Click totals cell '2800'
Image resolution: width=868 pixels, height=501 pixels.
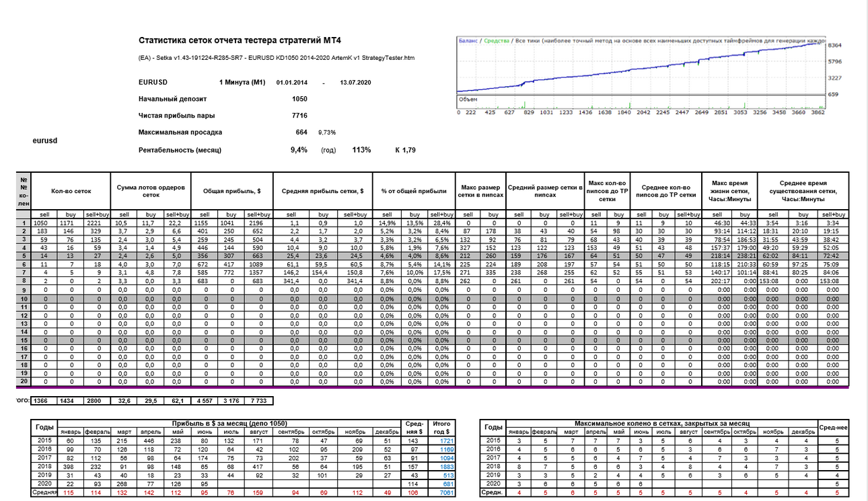click(x=96, y=400)
